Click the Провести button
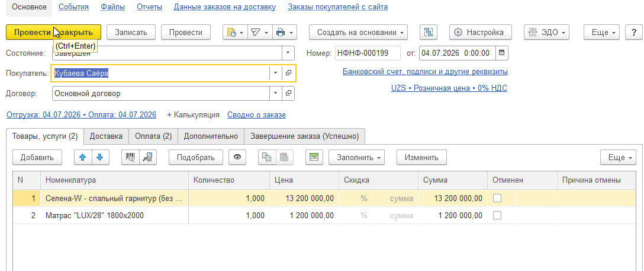 point(186,32)
